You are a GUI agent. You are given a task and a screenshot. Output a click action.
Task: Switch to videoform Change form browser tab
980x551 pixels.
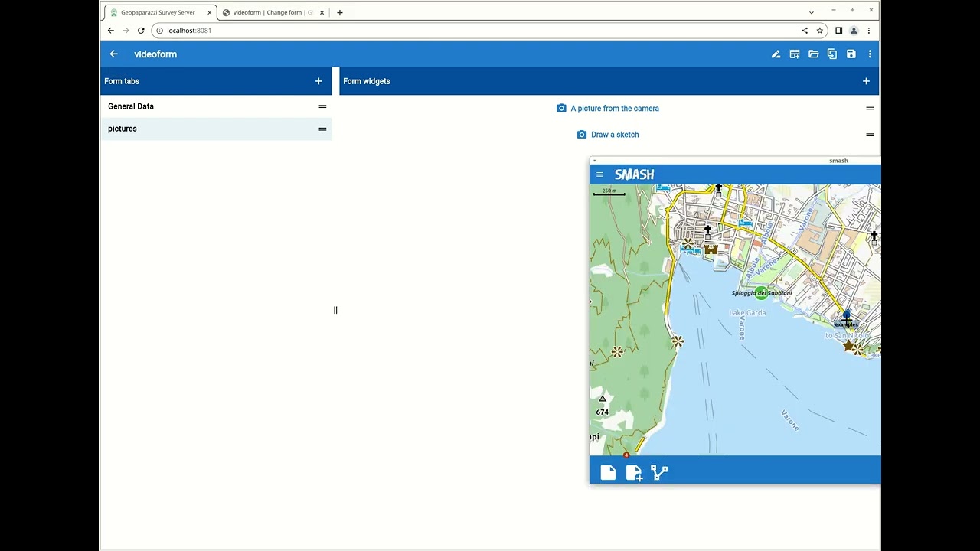273,12
